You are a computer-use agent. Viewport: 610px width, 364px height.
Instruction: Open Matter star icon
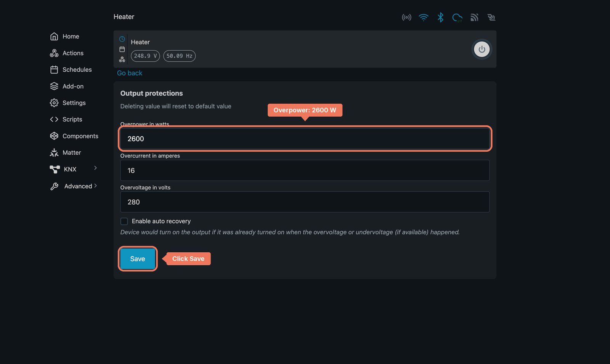coord(54,152)
